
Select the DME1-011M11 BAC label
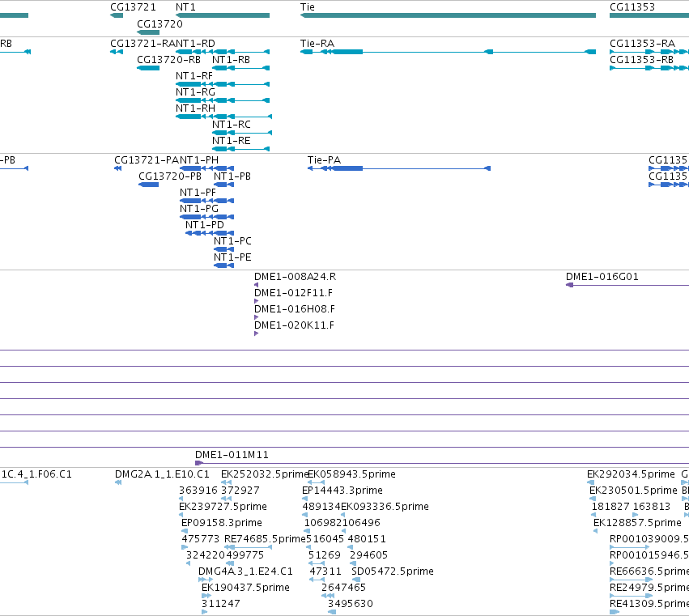tap(232, 455)
